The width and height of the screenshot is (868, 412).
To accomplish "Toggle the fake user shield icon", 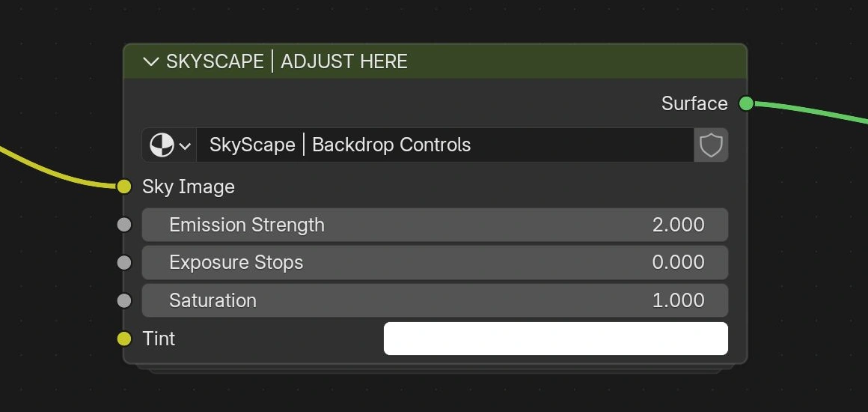I will pos(711,145).
